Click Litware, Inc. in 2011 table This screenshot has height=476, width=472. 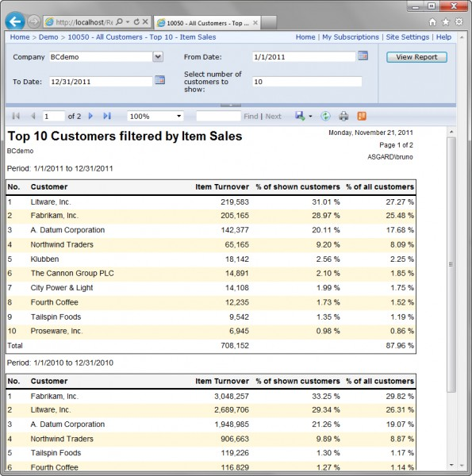(x=51, y=202)
